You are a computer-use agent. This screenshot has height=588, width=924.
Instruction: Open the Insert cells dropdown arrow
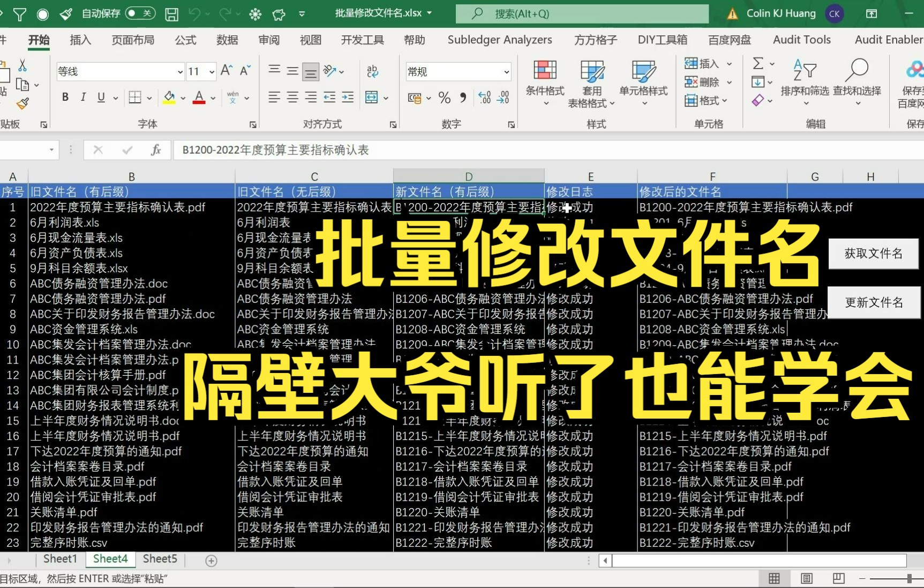[729, 64]
